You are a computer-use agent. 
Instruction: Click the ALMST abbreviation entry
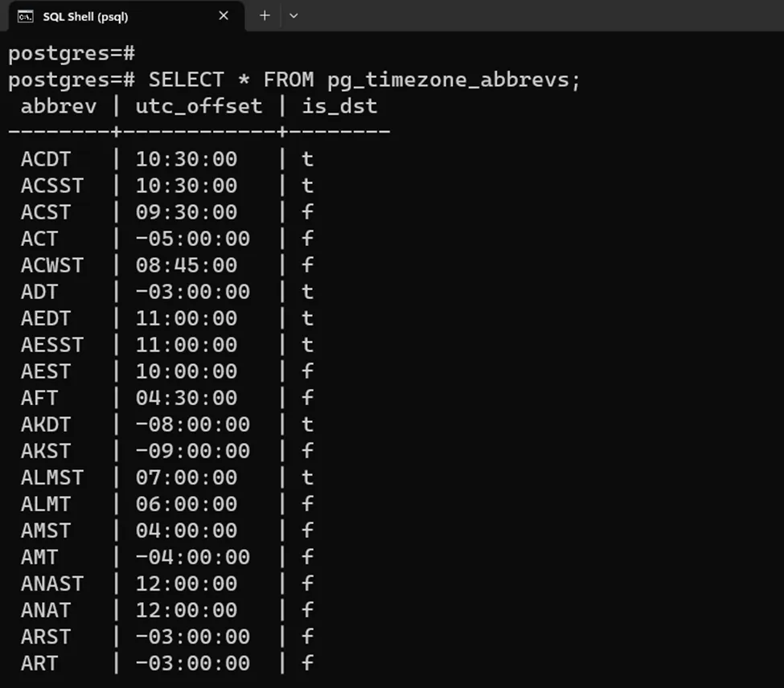tap(52, 477)
